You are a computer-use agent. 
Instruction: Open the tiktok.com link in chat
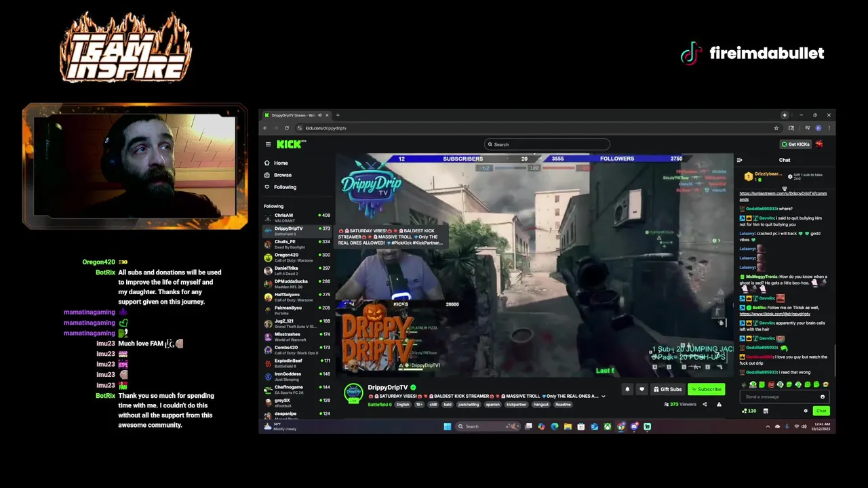(774, 314)
